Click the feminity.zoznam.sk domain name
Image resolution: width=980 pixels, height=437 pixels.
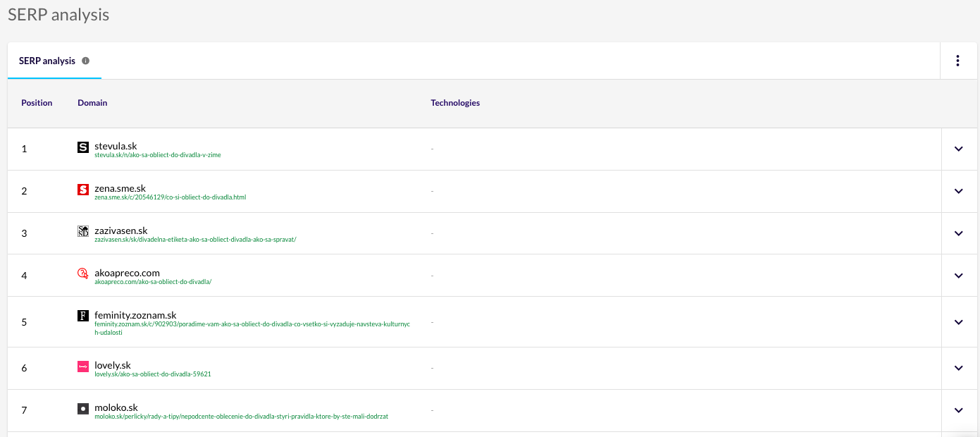coord(135,315)
